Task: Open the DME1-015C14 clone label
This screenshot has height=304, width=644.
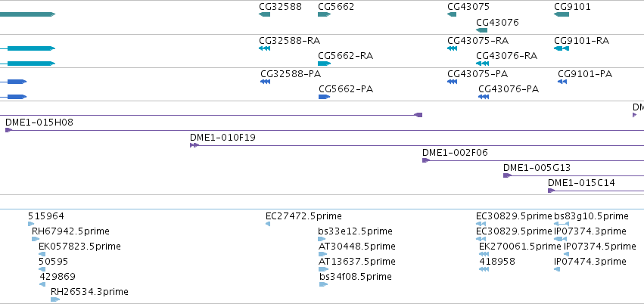Action: [x=581, y=182]
